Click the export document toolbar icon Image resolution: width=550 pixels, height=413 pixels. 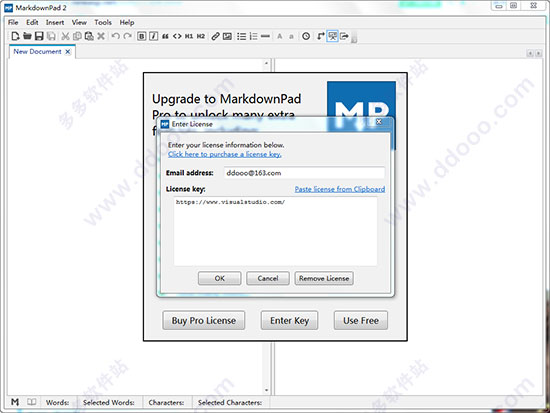(x=344, y=36)
